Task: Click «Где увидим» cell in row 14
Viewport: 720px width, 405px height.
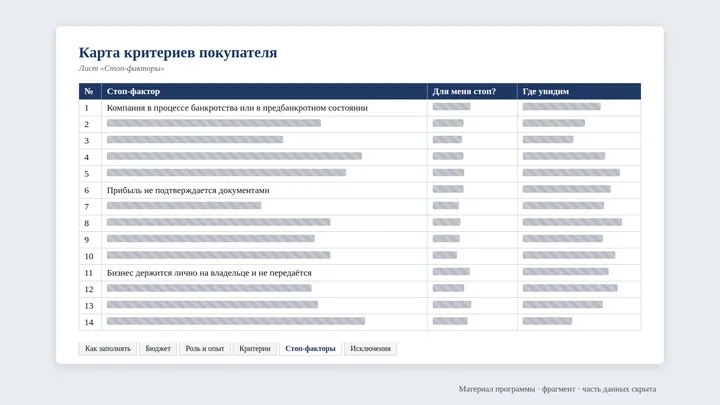Action: (579, 322)
